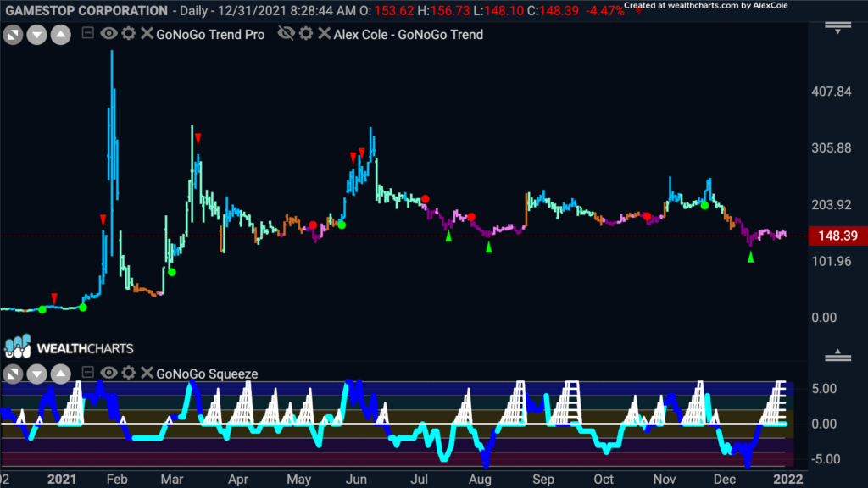
Task: Click the Sep label on time axis
Action: (x=543, y=480)
